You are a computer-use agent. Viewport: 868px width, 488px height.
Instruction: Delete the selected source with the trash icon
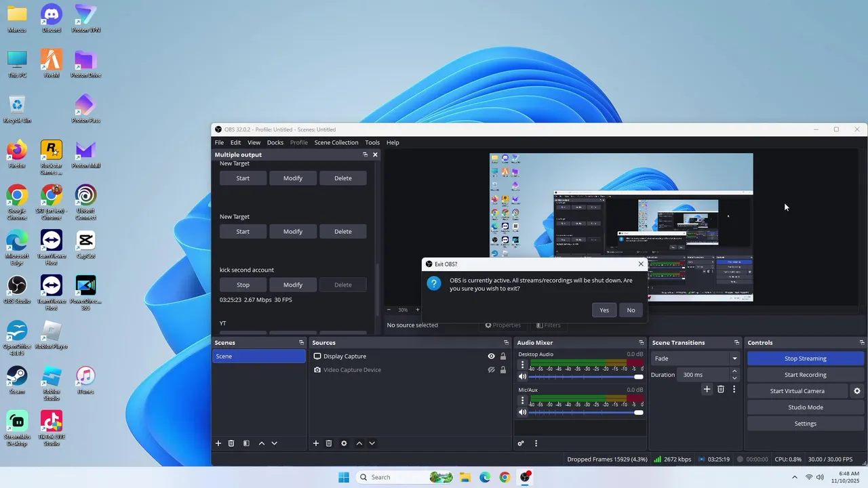click(329, 443)
